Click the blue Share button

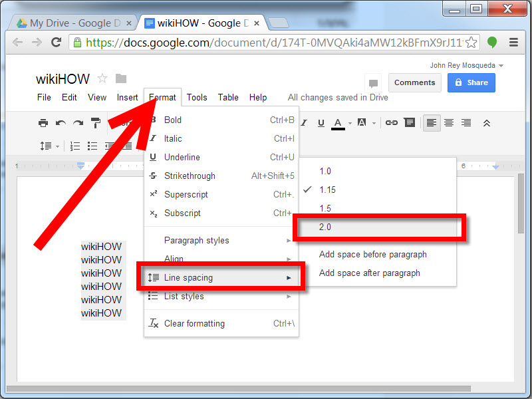pos(471,82)
